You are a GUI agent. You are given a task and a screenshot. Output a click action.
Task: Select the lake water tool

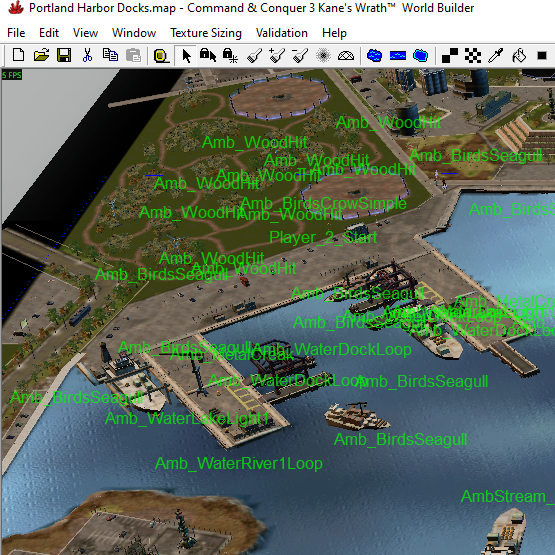tap(374, 56)
